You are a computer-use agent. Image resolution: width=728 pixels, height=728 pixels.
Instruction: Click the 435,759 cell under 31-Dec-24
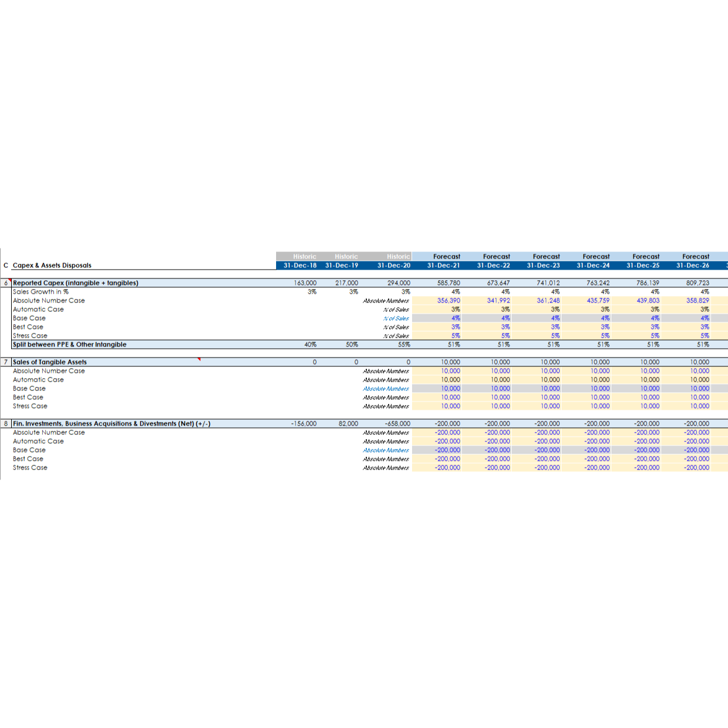(x=598, y=301)
